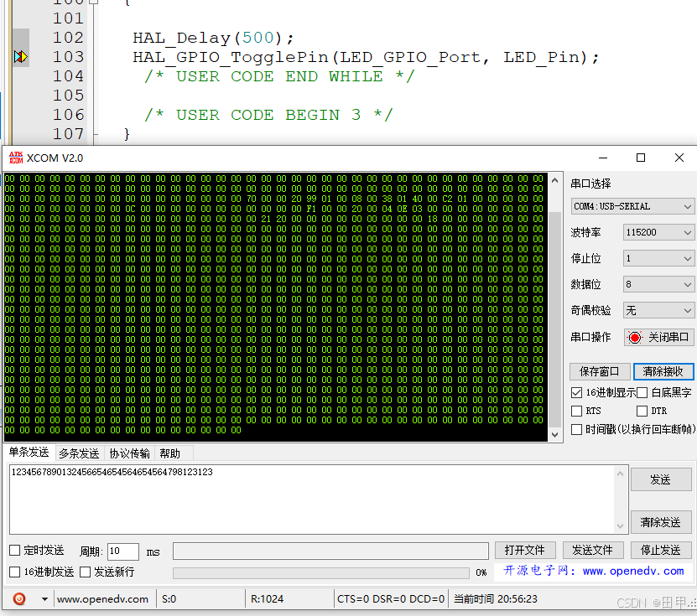
Task: Click the CTS=0 DSR=0 DCD=0 status text
Action: (x=391, y=599)
